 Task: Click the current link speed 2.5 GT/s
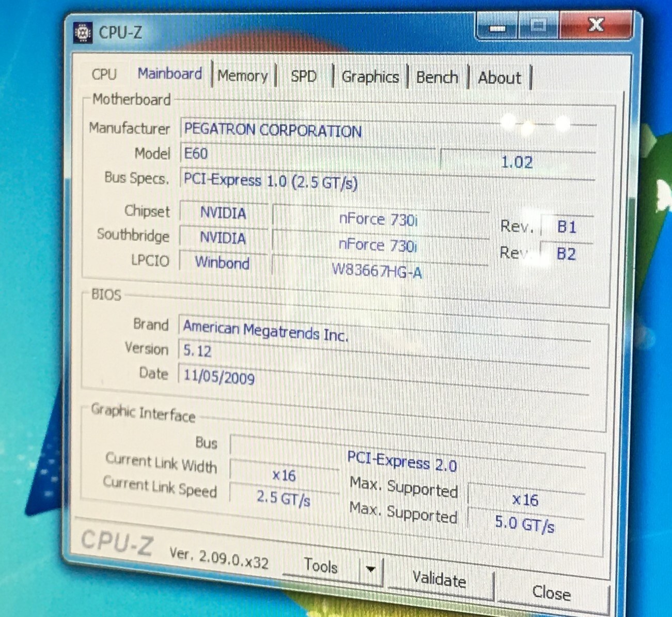click(x=284, y=498)
